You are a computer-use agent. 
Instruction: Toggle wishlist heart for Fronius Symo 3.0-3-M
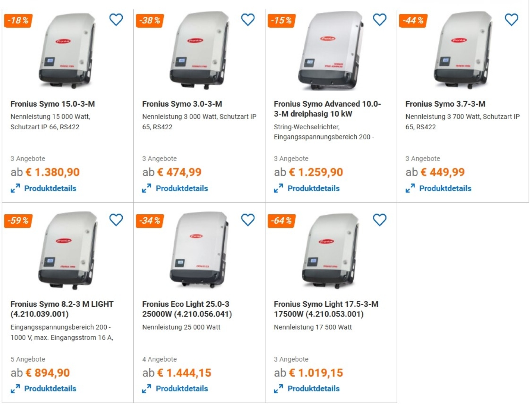[x=248, y=19]
